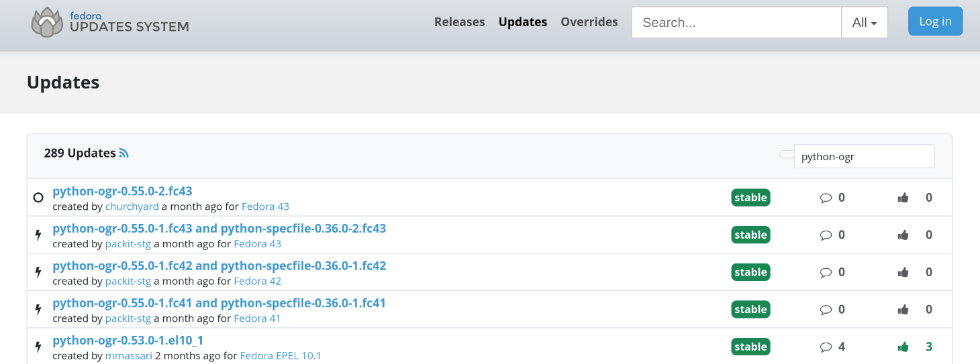This screenshot has width=980, height=364.
Task: Open Fedora 43 release on packit-stg's row
Action: (258, 244)
